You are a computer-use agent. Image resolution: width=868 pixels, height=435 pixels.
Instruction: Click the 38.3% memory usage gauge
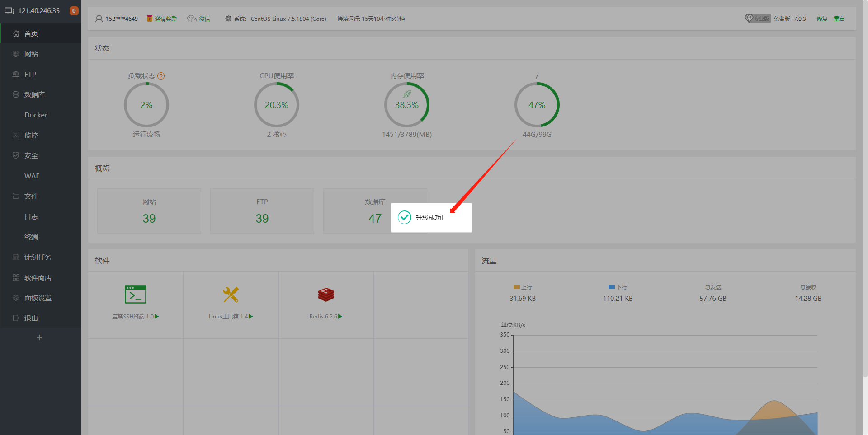click(x=407, y=105)
